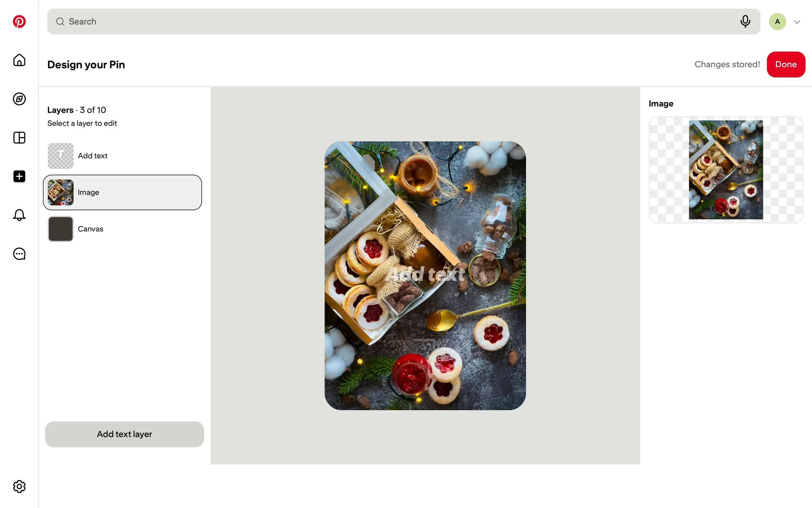The image size is (812, 508).
Task: Open the Explore compass icon
Action: point(19,99)
